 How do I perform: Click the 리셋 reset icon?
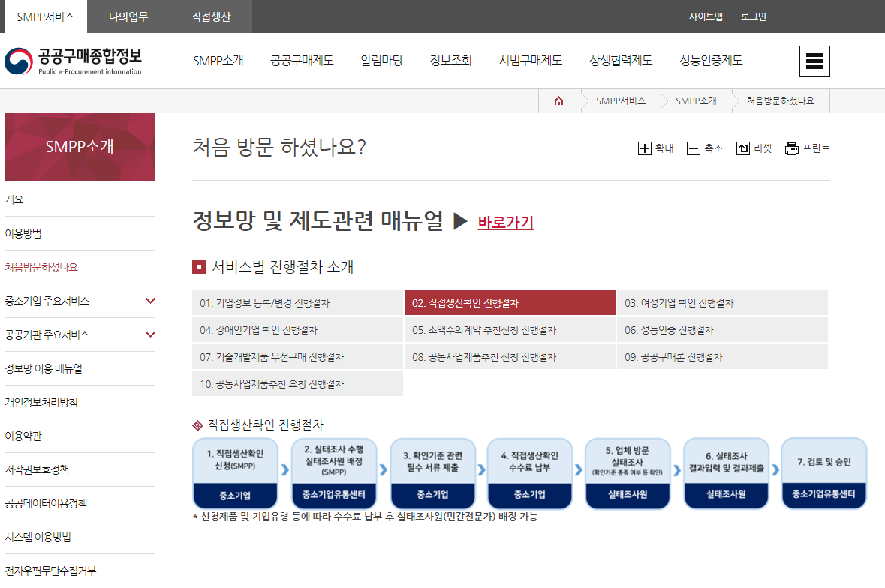743,148
